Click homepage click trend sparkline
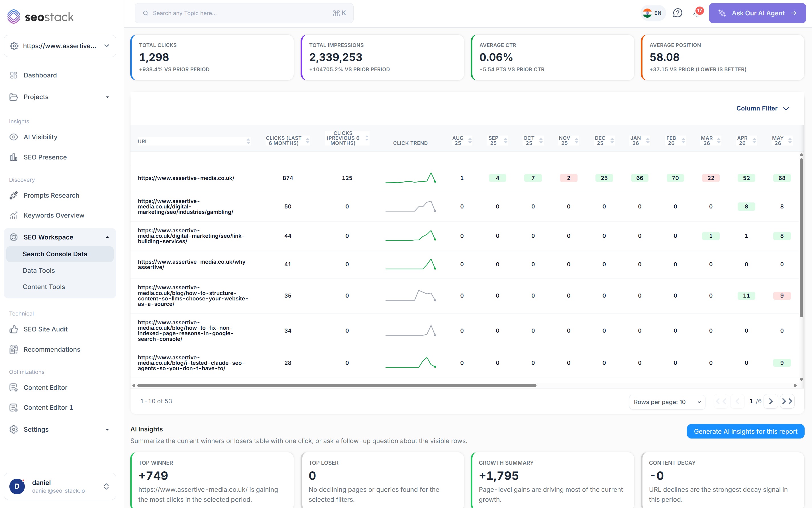The height and width of the screenshot is (508, 812). pyautogui.click(x=411, y=178)
